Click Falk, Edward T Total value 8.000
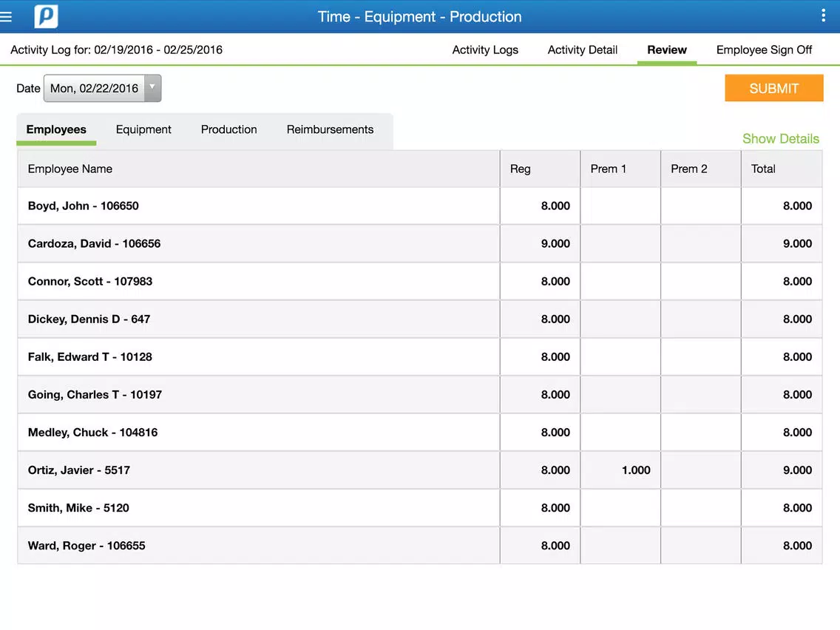The image size is (840, 630). tap(797, 357)
